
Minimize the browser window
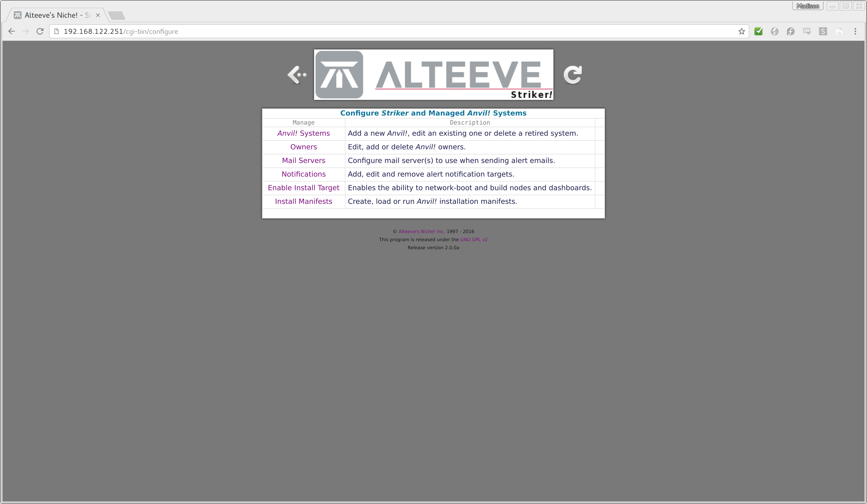click(832, 6)
